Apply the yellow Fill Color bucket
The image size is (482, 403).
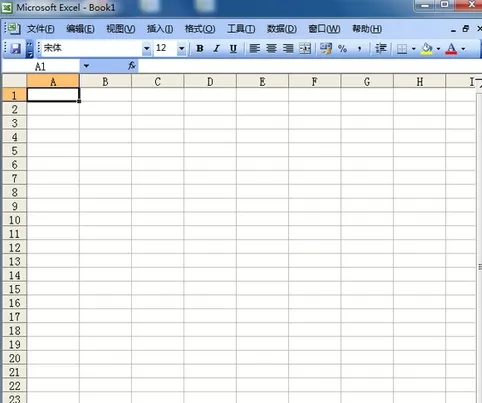click(427, 49)
